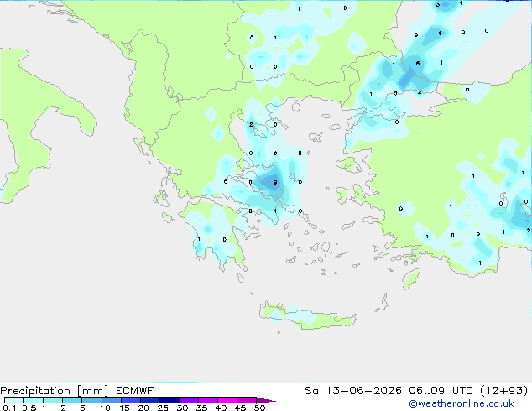Pick the 5–10 mm legend swatch
Screen dimensions: 532x411
pos(91,400)
